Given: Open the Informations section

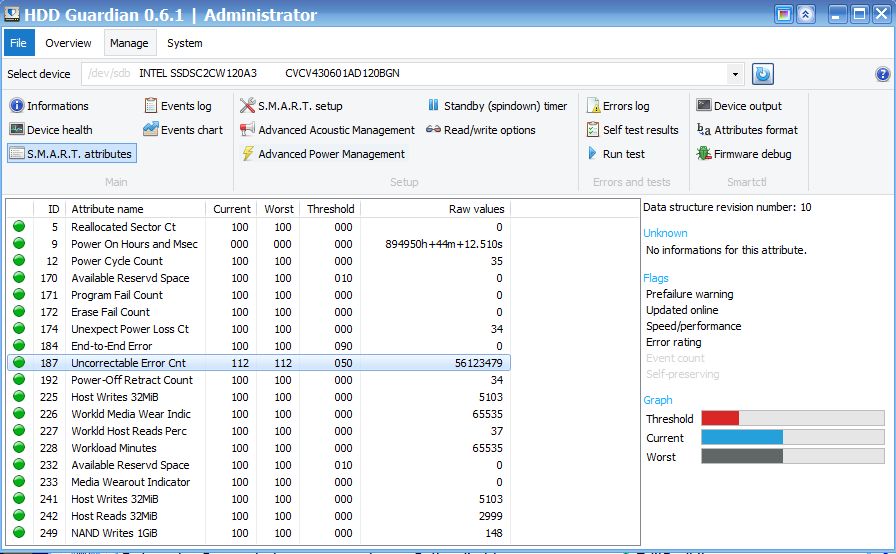Looking at the screenshot, I should (49, 106).
